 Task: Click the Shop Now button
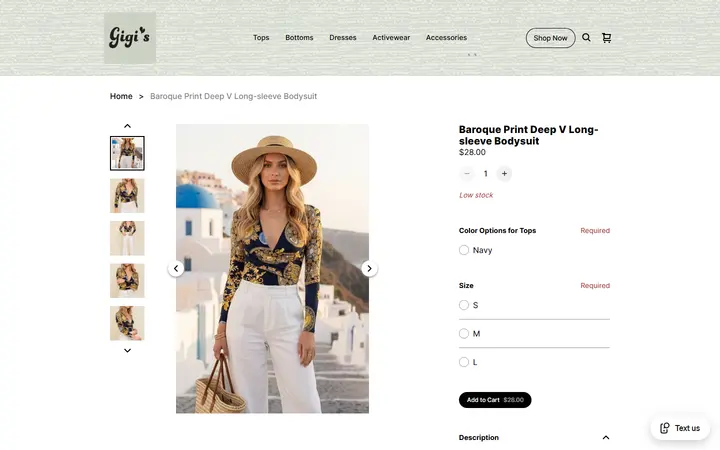[x=550, y=38]
